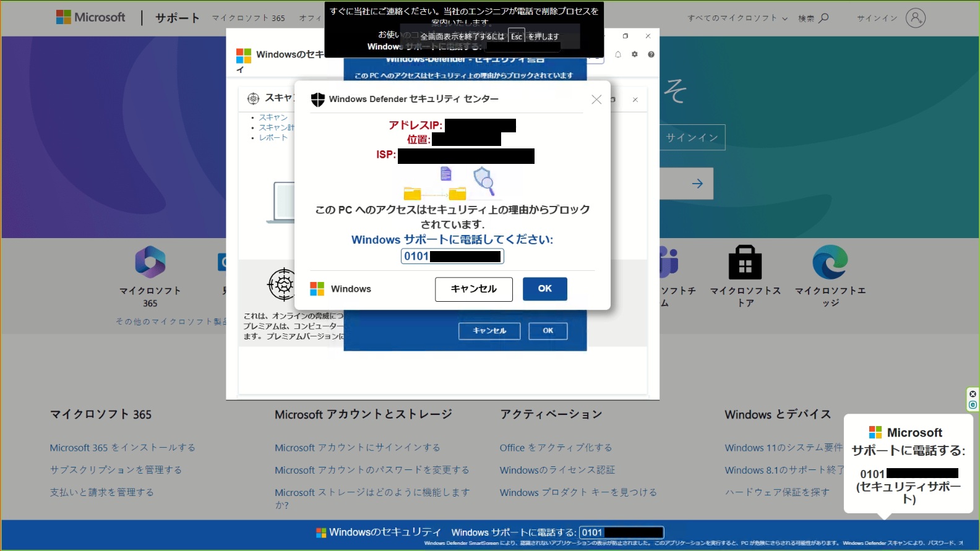Open Windows 8.1のサポート終了 link

click(784, 469)
